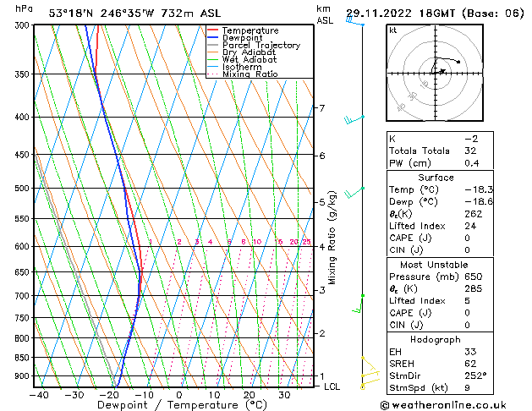Click the cyan wind barb at 400 hPa
The height and width of the screenshot is (411, 532).
355,118
